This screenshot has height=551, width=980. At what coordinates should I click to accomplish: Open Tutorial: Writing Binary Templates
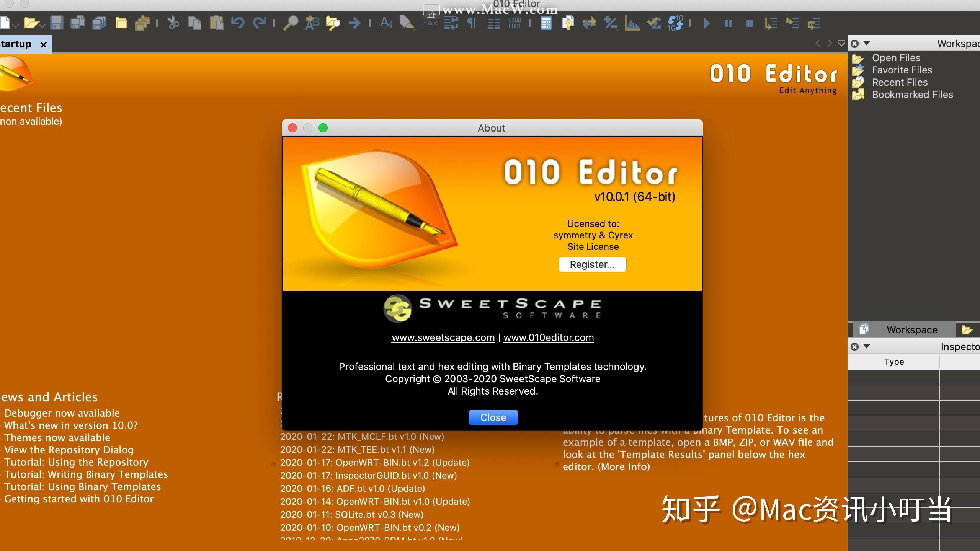[86, 474]
